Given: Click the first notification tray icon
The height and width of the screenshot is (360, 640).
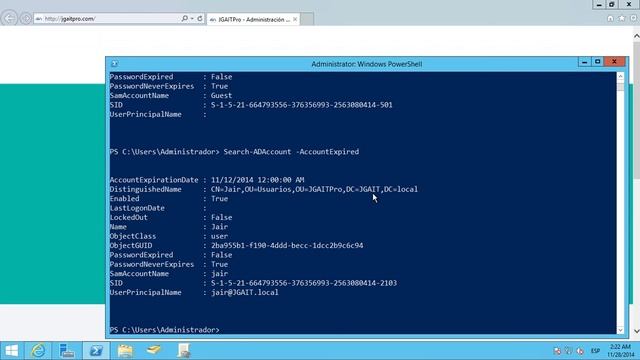Looking at the screenshot, I should pyautogui.click(x=557, y=351).
